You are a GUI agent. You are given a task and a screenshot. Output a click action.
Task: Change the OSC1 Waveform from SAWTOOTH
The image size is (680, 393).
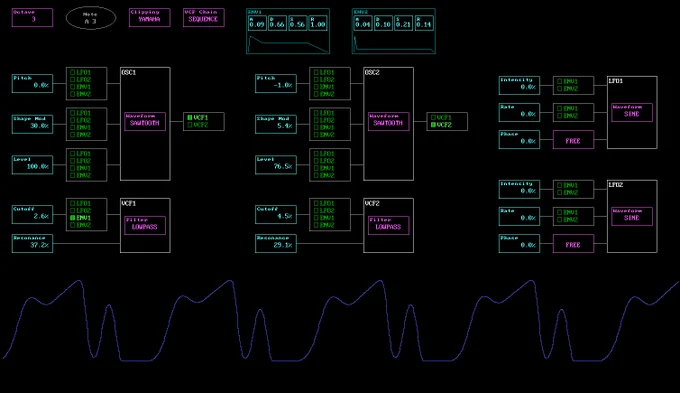(x=145, y=121)
